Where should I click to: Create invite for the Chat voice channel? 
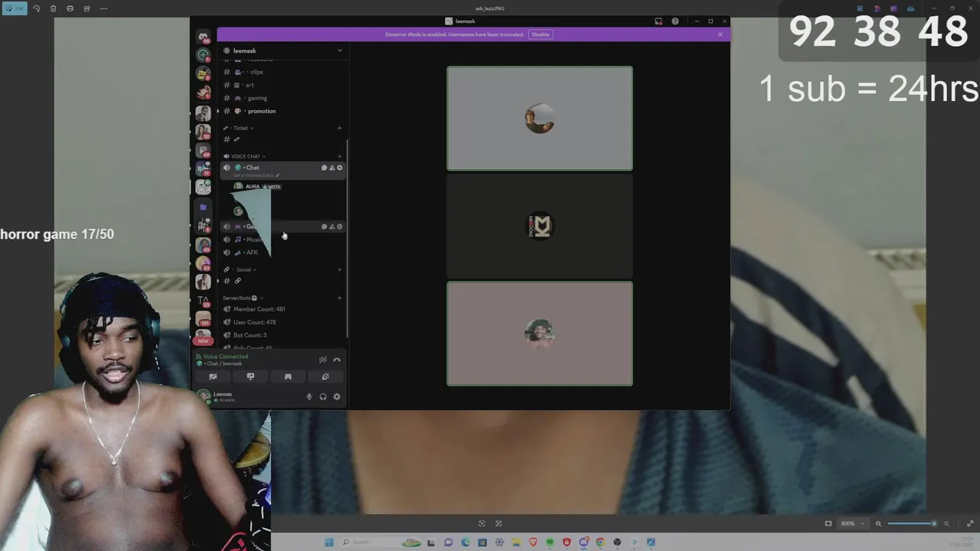click(x=332, y=168)
